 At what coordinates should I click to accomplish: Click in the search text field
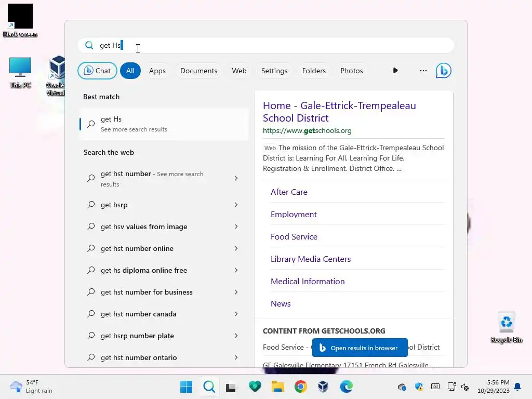266,45
